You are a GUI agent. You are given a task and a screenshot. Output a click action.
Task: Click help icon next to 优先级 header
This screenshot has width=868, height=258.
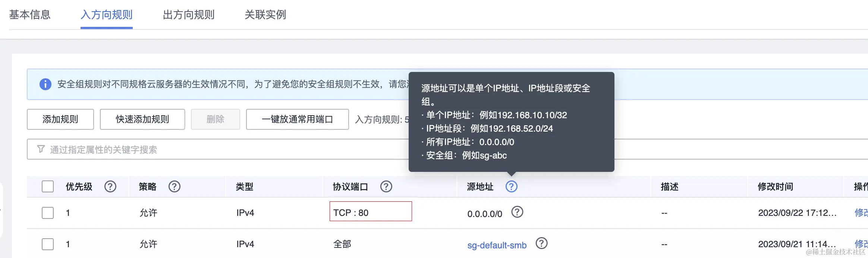click(x=110, y=186)
